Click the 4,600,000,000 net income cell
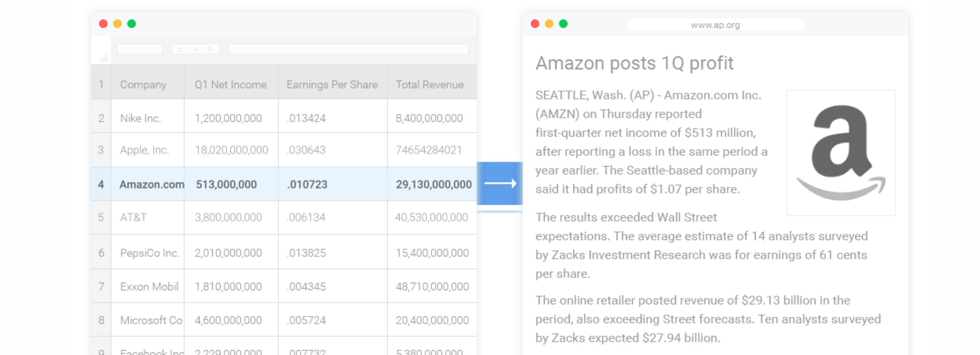The height and width of the screenshot is (355, 980). (231, 320)
